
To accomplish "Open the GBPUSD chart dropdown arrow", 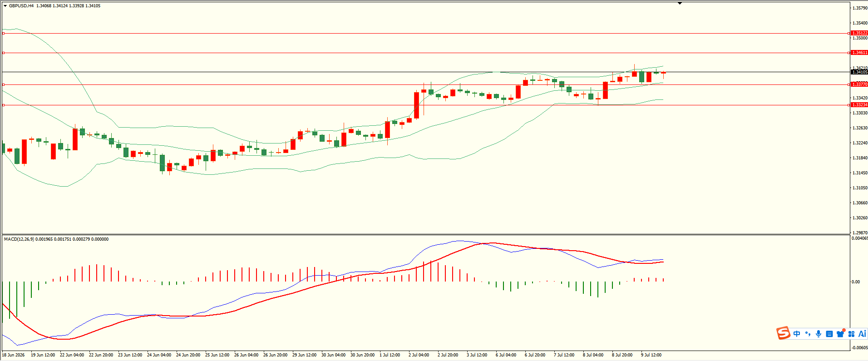I will 5,6.
